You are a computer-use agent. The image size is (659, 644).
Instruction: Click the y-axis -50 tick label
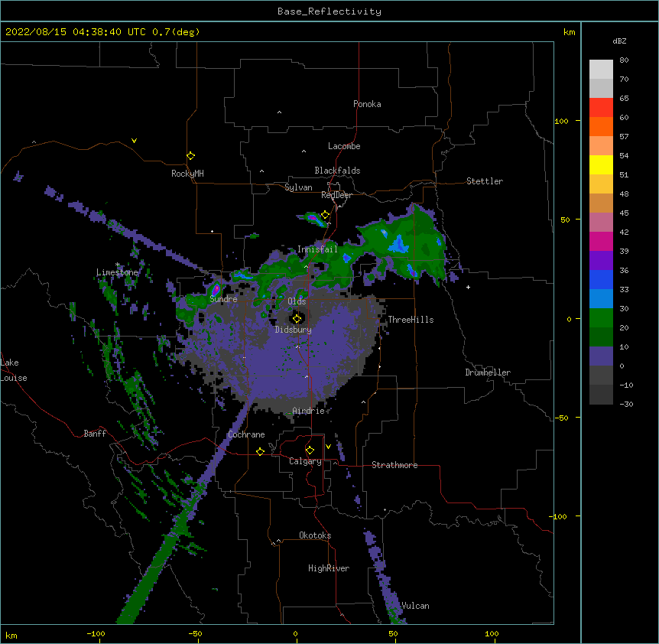pos(561,418)
